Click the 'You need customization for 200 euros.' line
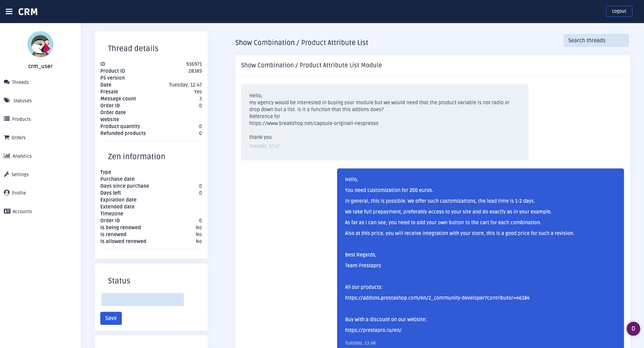 [x=389, y=190]
